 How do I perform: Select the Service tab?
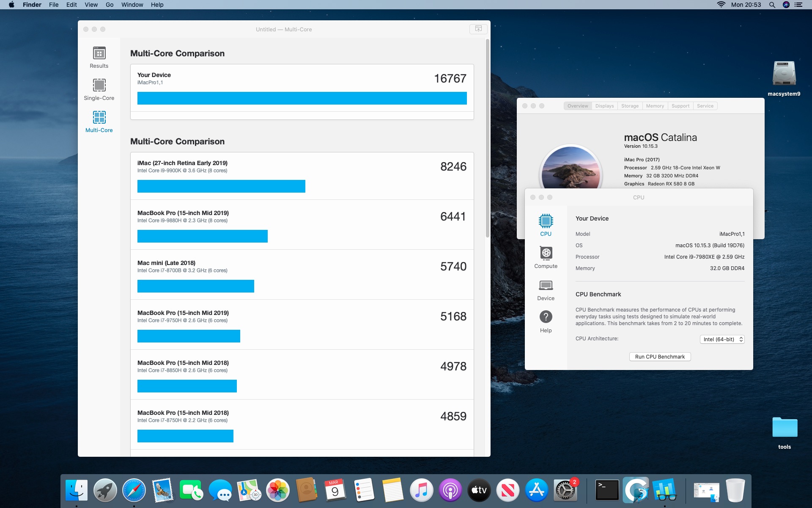(x=705, y=106)
